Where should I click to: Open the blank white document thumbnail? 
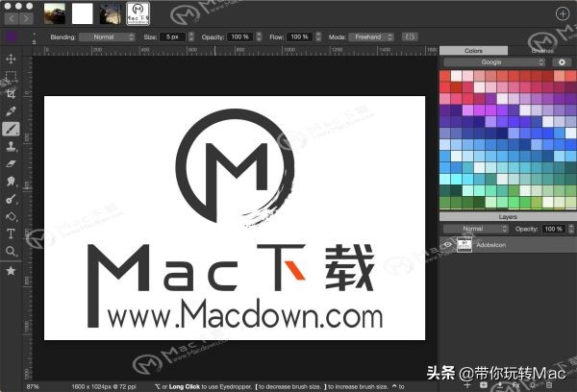tap(82, 14)
